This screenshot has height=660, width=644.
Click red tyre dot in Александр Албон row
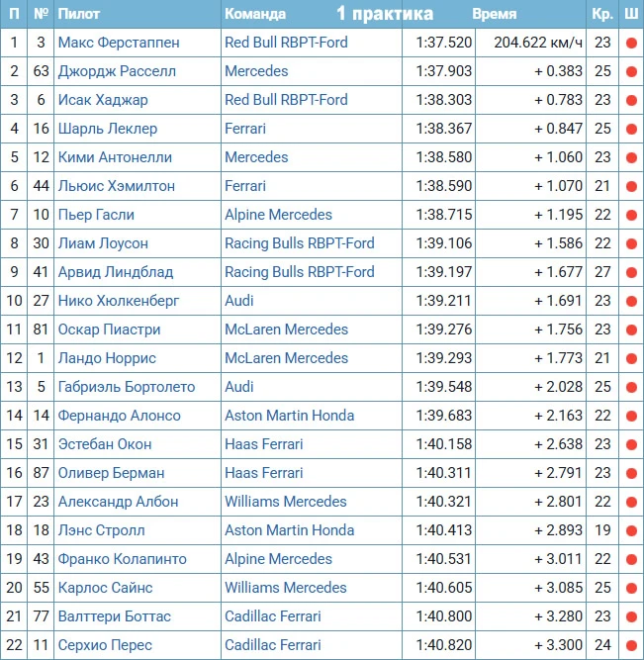tap(631, 502)
